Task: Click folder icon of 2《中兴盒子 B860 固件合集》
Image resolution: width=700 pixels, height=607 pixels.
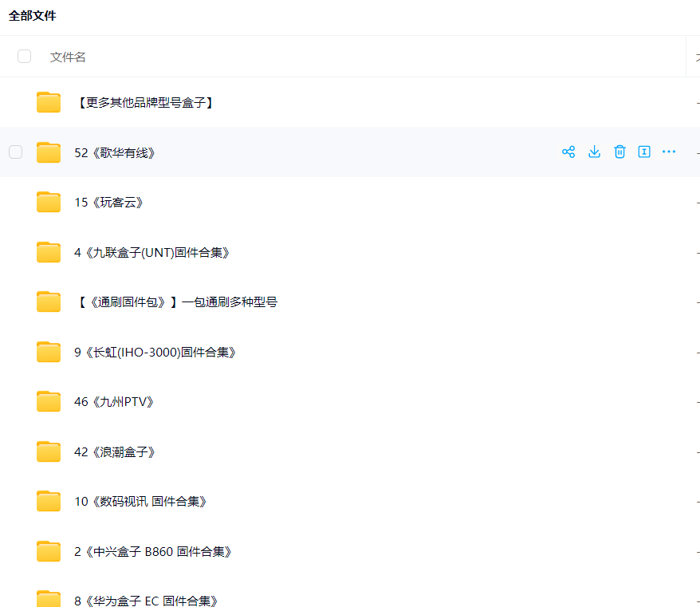Action: click(x=49, y=551)
